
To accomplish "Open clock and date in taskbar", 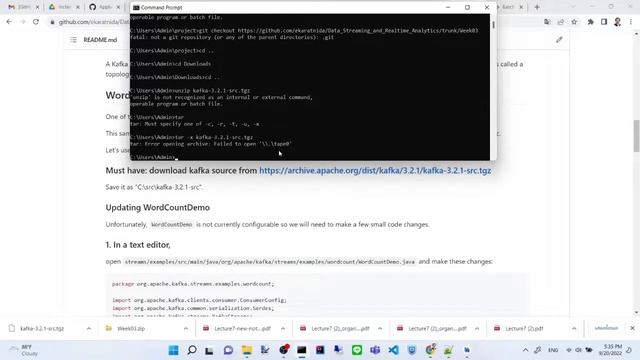I will pyautogui.click(x=610, y=350).
